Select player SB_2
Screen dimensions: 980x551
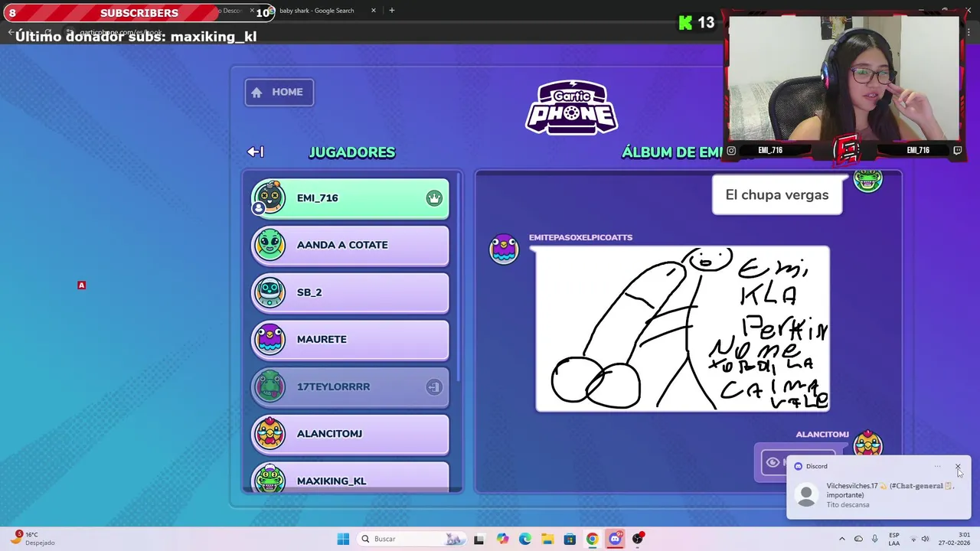350,292
